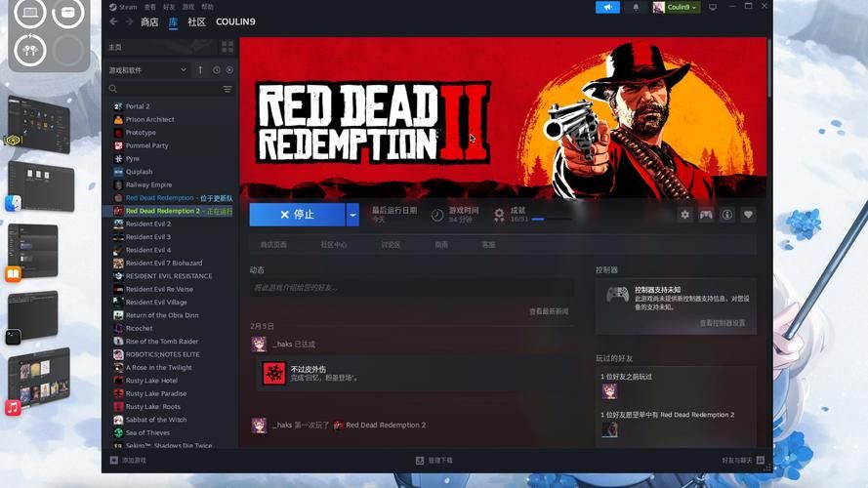This screenshot has width=868, height=488.
Task: Open advanced filter options icon
Action: pyautogui.click(x=227, y=89)
